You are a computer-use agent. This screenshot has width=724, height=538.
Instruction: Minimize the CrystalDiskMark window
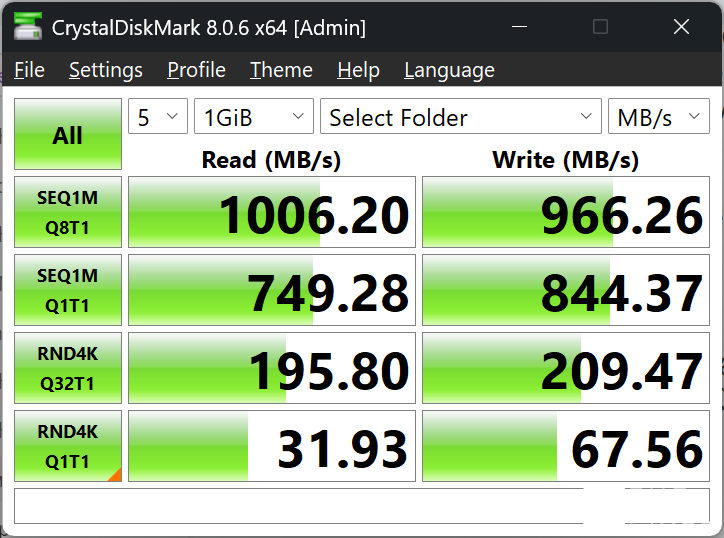[519, 27]
